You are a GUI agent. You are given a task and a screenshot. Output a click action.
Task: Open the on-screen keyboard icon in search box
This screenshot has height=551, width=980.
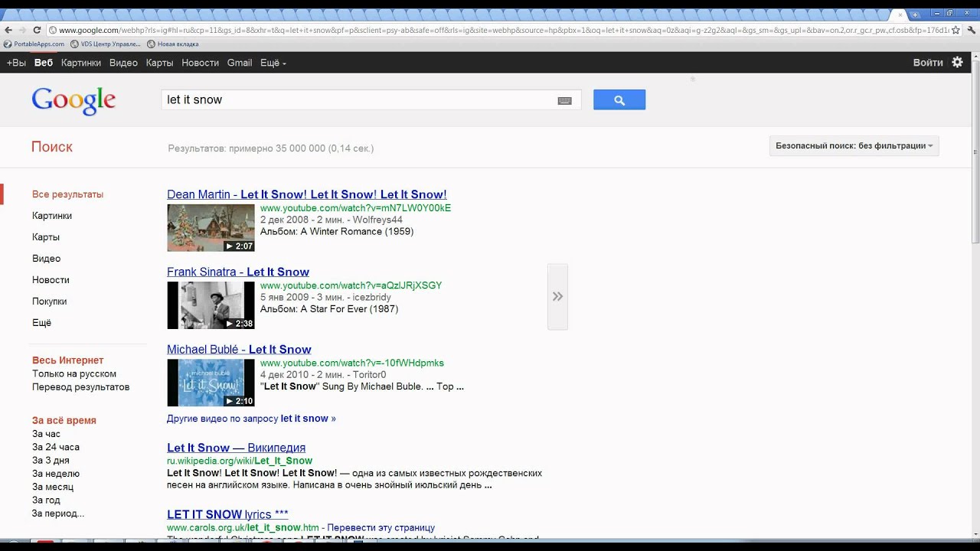click(564, 100)
